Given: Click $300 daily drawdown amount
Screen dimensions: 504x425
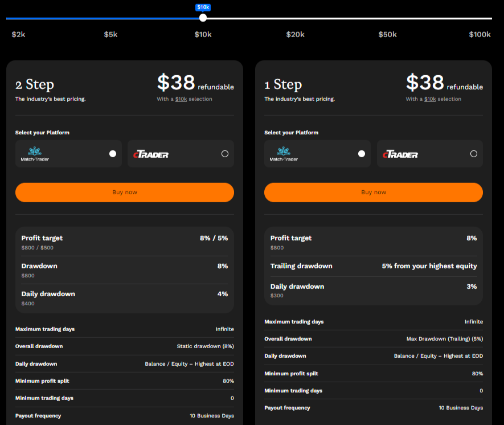Looking at the screenshot, I should coord(277,296).
